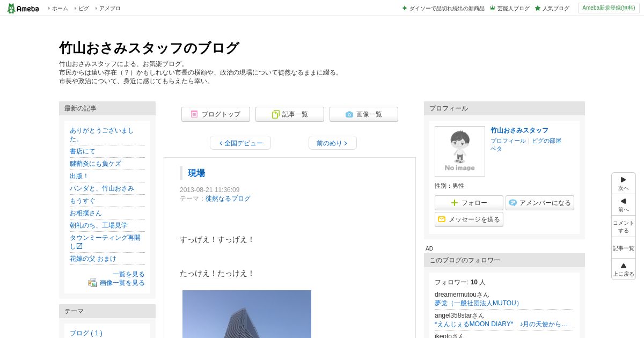Viewport: 644px width, 338px height.
Task: Click the green plus icon on フォロー
Action: click(x=455, y=203)
